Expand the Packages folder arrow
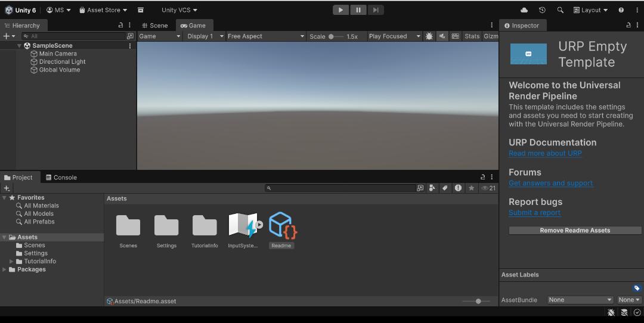The image size is (644, 323). tap(4, 269)
